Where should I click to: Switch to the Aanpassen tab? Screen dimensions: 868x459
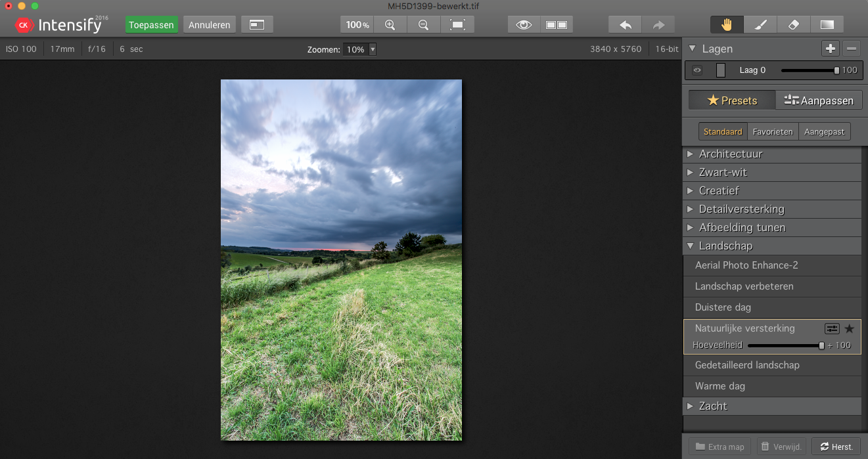[819, 100]
